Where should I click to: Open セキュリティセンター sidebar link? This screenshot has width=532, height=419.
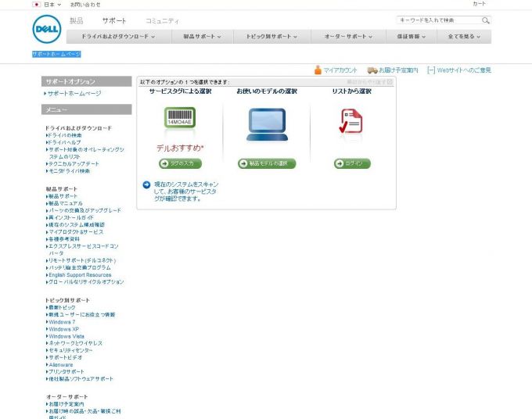(70, 350)
